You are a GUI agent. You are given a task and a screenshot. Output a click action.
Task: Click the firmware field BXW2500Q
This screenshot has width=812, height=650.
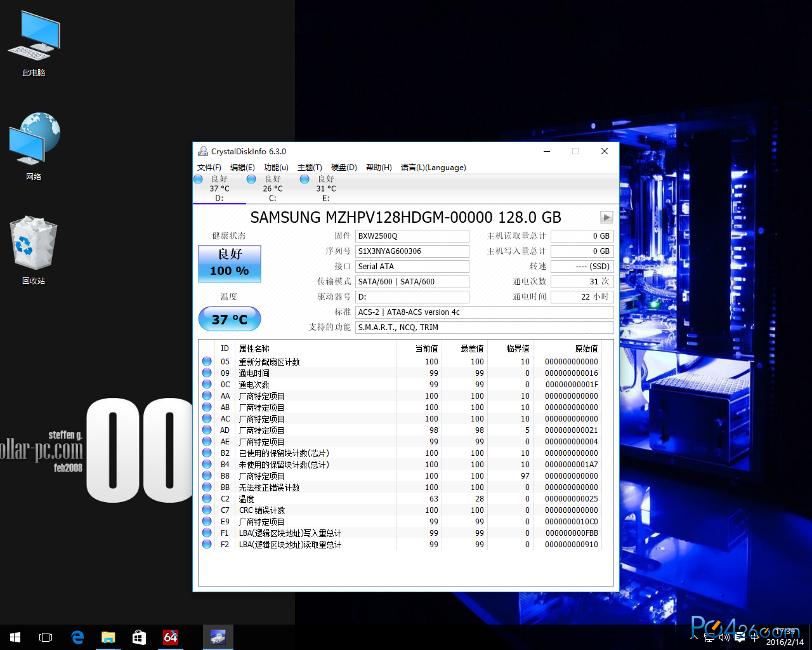(x=412, y=236)
